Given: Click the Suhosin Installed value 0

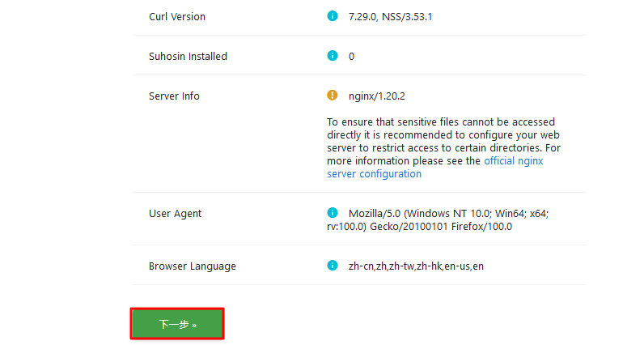Looking at the screenshot, I should (351, 57).
